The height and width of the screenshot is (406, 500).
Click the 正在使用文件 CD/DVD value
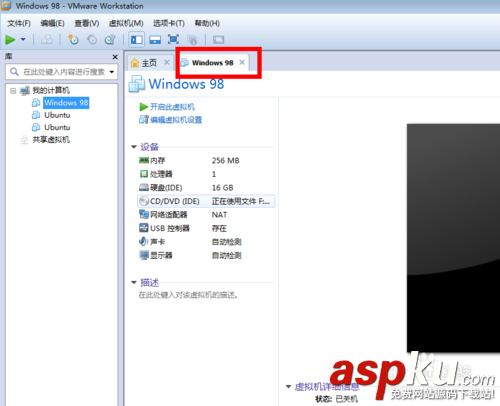pyautogui.click(x=241, y=201)
